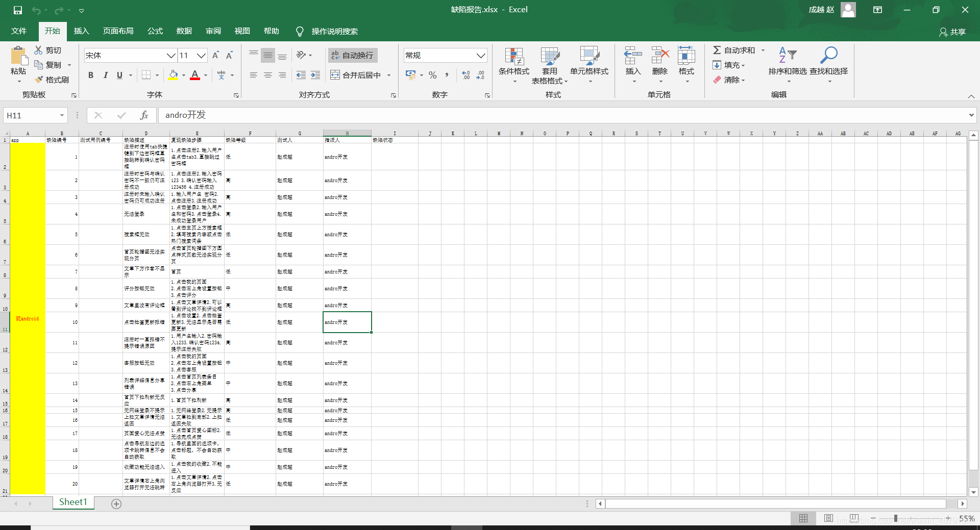The height and width of the screenshot is (530, 980).
Task: Click the Increase Indent icon
Action: 315,75
